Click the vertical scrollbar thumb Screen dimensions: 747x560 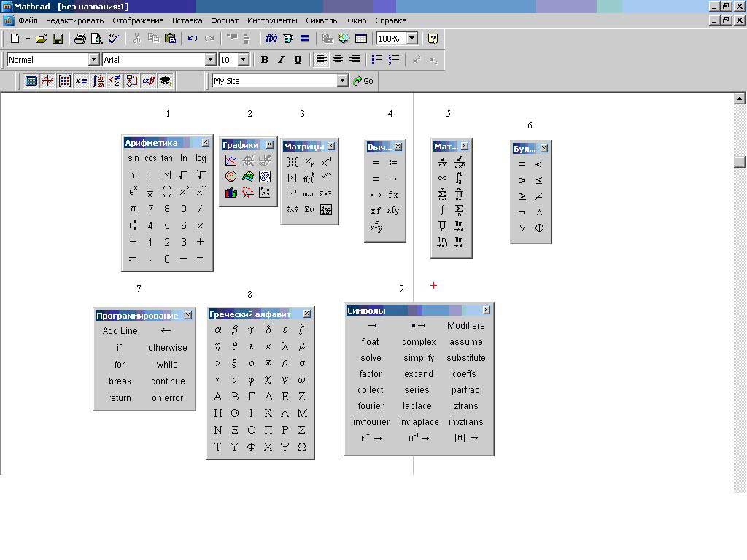[739, 162]
